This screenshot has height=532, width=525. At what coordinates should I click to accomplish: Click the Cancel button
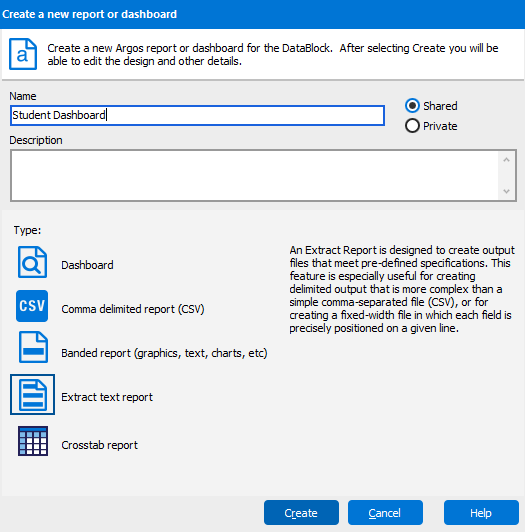[x=385, y=513]
